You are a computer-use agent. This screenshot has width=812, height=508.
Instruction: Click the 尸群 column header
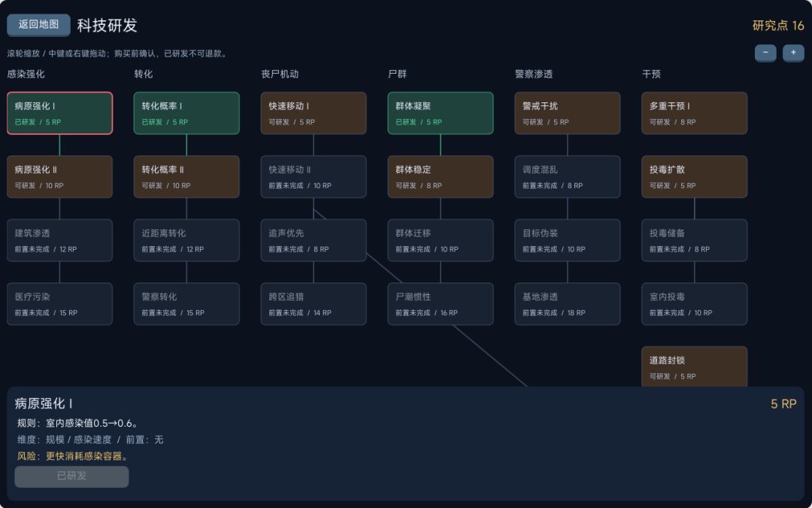[397, 74]
